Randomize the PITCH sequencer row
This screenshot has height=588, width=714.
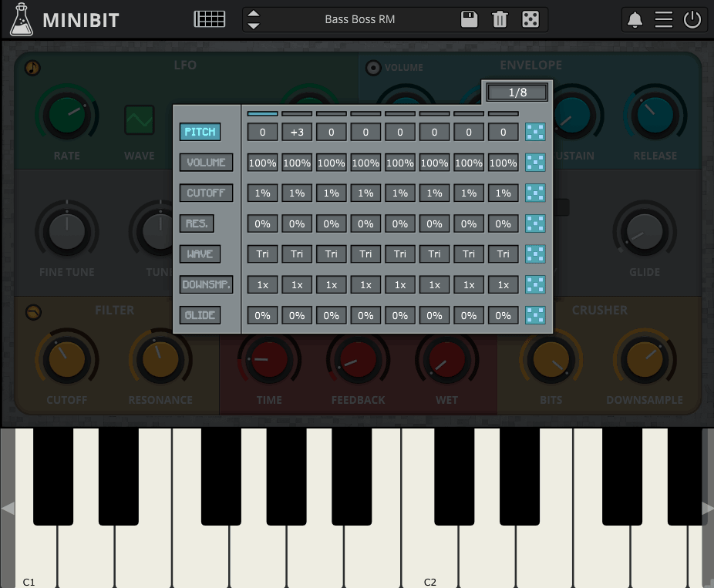(x=535, y=132)
